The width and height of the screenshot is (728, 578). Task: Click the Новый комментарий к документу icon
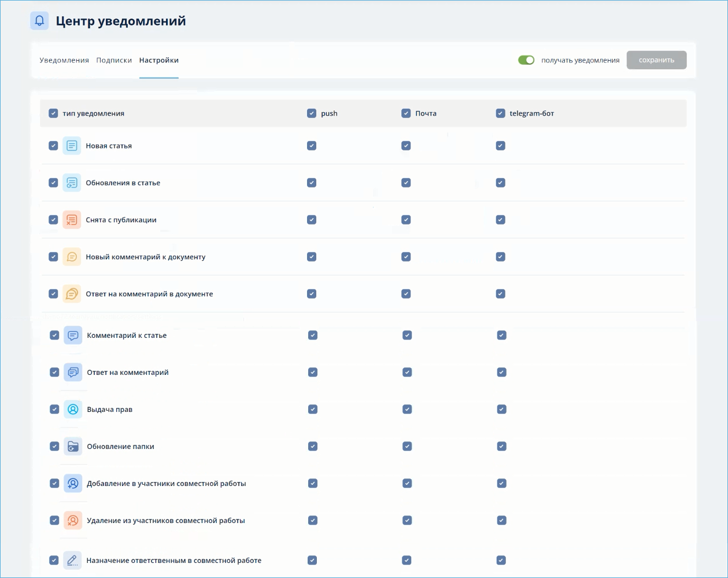click(72, 256)
